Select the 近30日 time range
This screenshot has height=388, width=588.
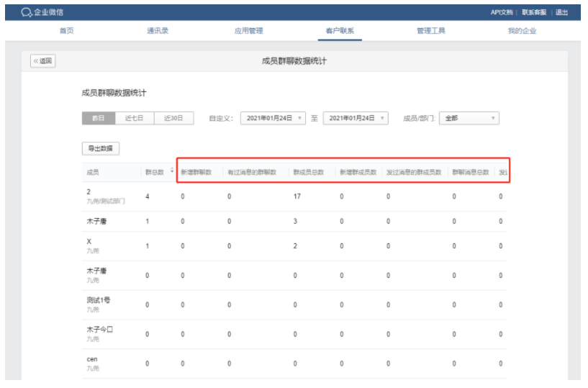pyautogui.click(x=174, y=118)
